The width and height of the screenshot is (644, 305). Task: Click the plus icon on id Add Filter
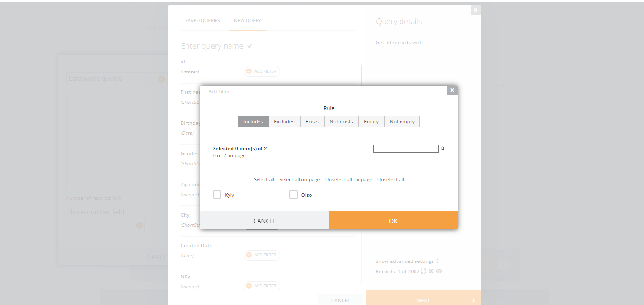[x=249, y=71]
